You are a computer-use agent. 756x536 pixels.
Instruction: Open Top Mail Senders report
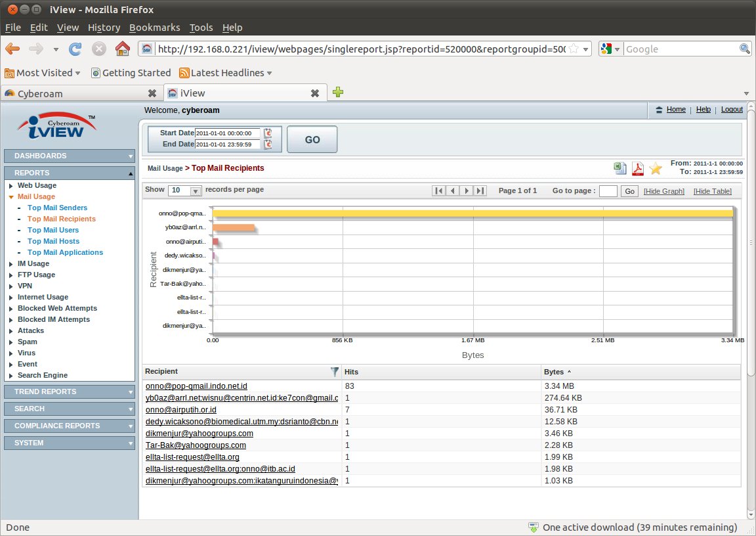pyautogui.click(x=57, y=208)
